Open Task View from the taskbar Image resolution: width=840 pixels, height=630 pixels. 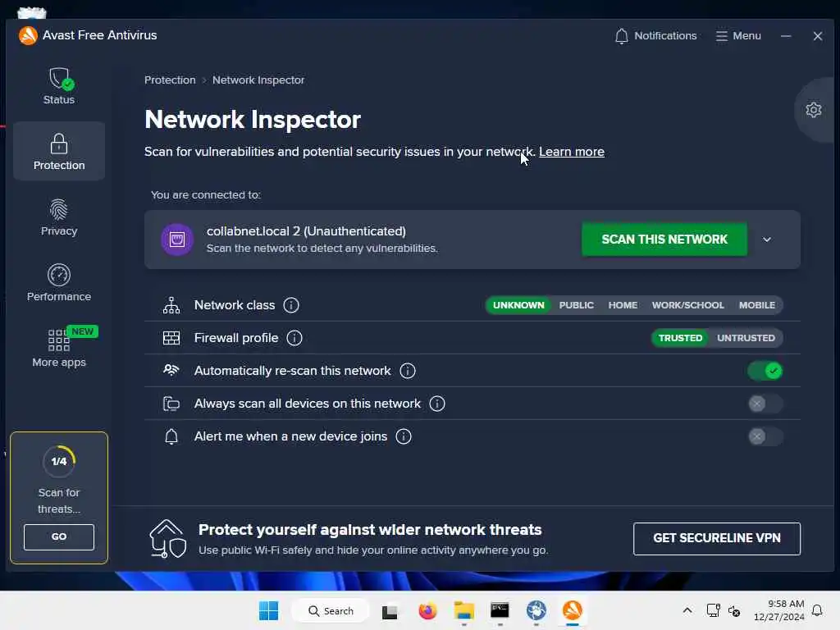[390, 611]
